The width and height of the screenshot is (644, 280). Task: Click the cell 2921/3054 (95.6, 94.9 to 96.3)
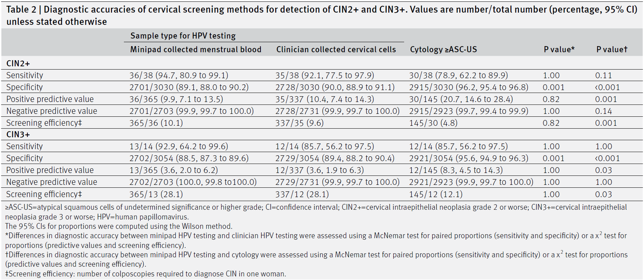pyautogui.click(x=469, y=158)
